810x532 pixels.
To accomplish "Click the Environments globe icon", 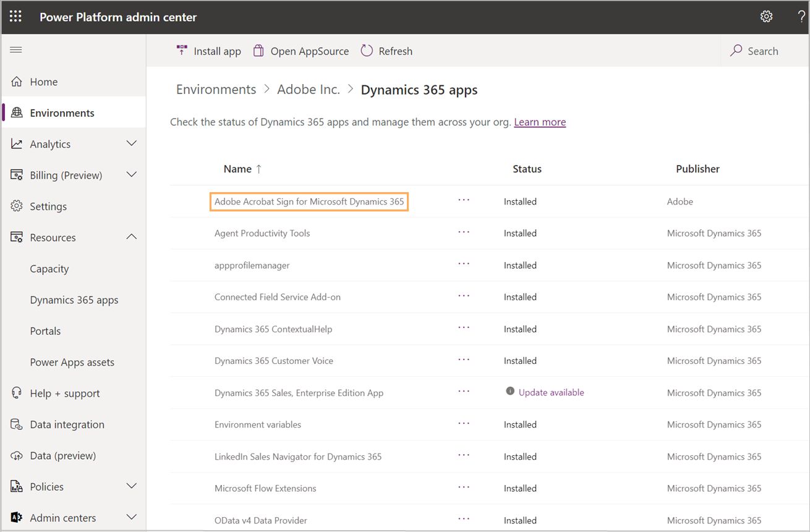I will (17, 112).
